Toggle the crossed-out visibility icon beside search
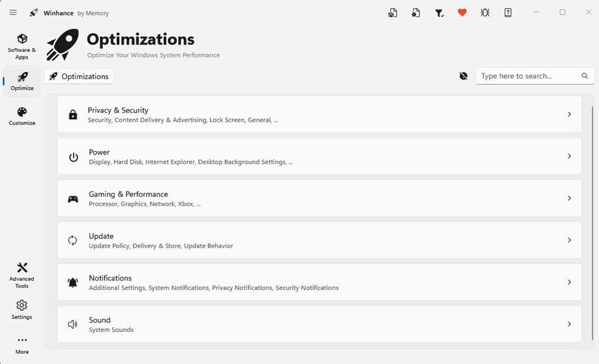This screenshot has height=364, width=599. pos(464,76)
